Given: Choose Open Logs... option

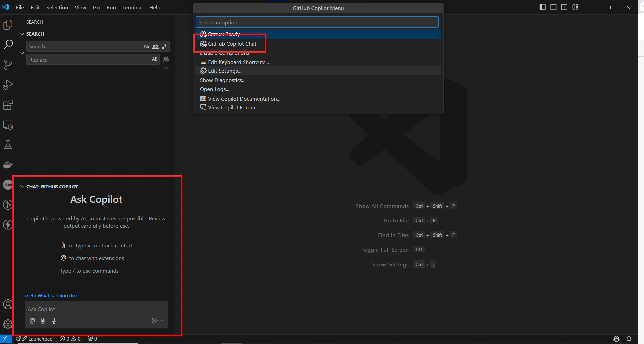Looking at the screenshot, I should click(318, 89).
